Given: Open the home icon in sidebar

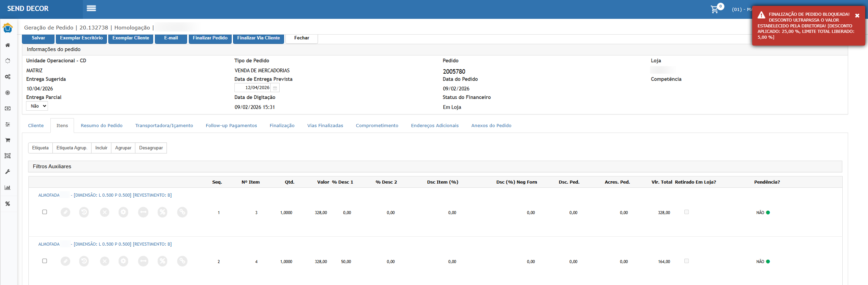Looking at the screenshot, I should tap(8, 45).
